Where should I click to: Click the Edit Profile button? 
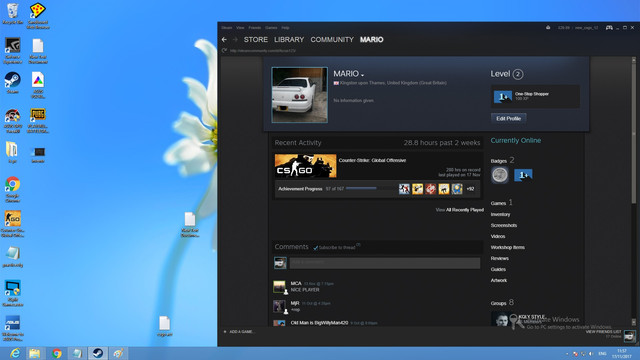click(509, 118)
